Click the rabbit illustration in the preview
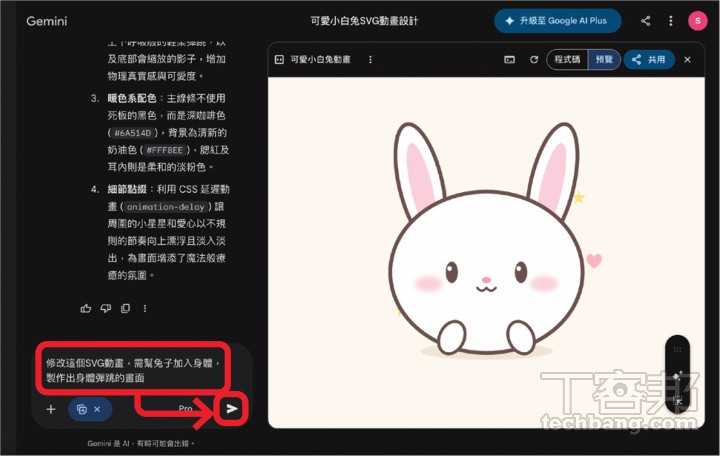Image resolution: width=720 pixels, height=456 pixels. [486, 239]
